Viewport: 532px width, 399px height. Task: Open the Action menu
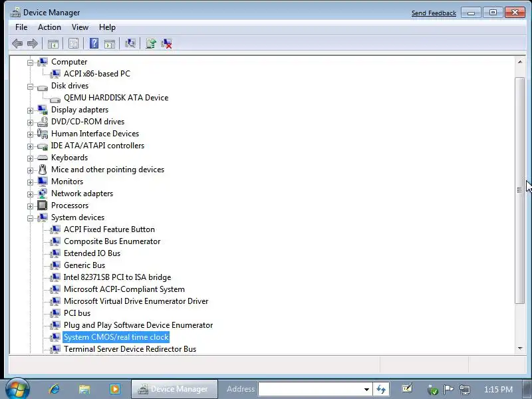point(49,27)
